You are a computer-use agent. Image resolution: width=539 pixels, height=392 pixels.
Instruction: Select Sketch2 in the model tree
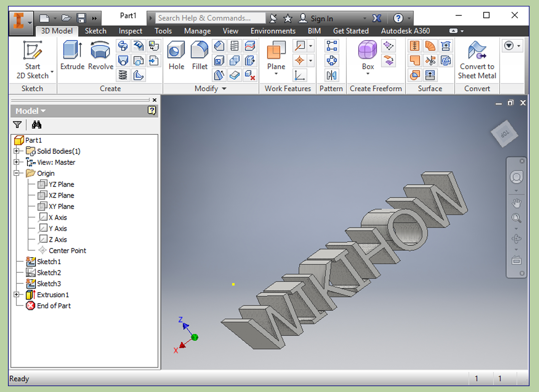coord(49,273)
